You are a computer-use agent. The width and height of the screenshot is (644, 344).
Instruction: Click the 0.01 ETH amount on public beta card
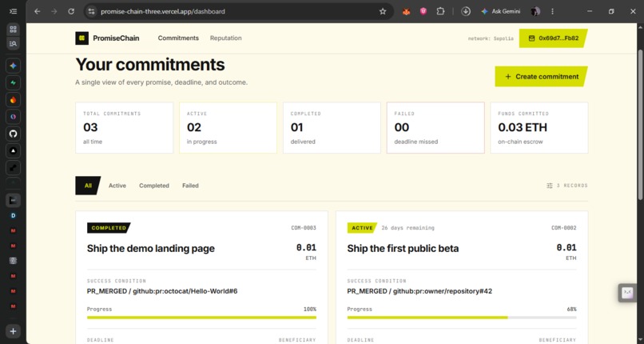tap(566, 252)
